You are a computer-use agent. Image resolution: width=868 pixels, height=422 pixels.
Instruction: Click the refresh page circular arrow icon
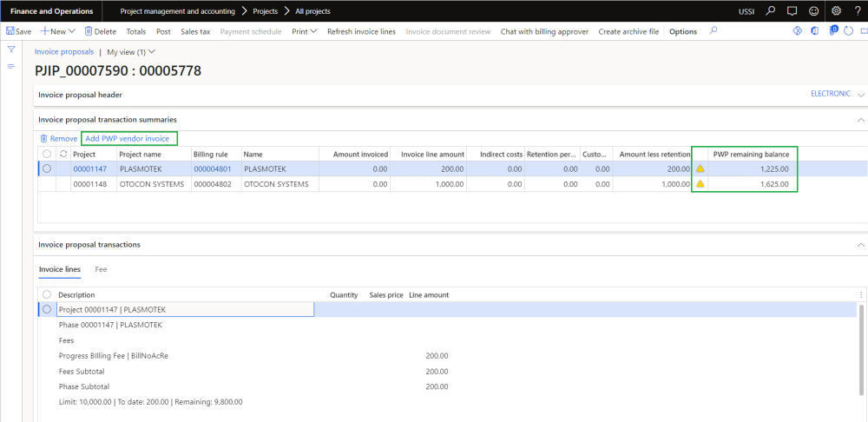tap(847, 31)
